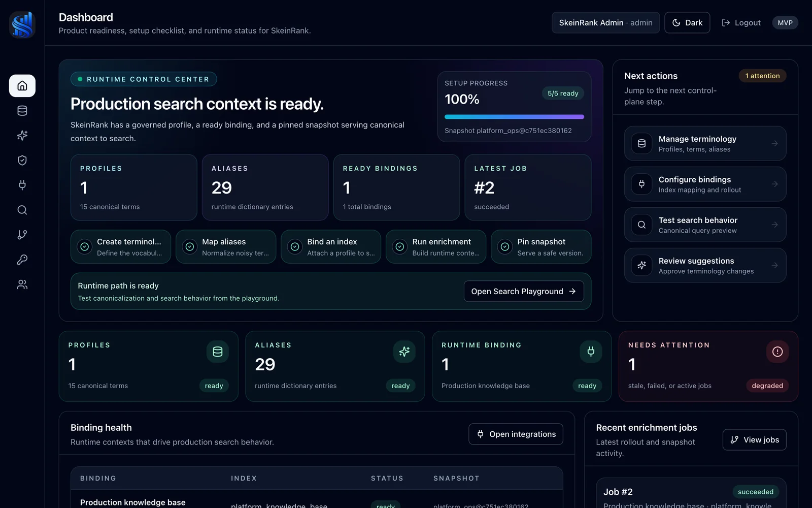Click the ready badge on Runtime Binding card
This screenshot has width=812, height=508.
[x=587, y=386]
